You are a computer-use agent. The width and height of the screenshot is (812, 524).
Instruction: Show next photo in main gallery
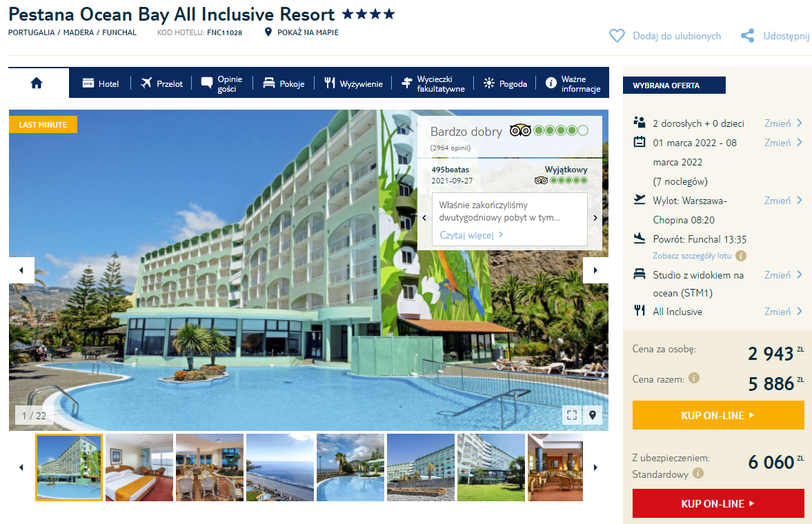click(x=595, y=270)
